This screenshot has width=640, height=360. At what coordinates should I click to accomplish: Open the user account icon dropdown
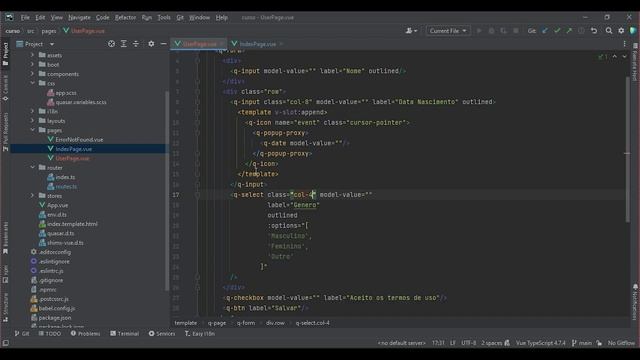411,31
